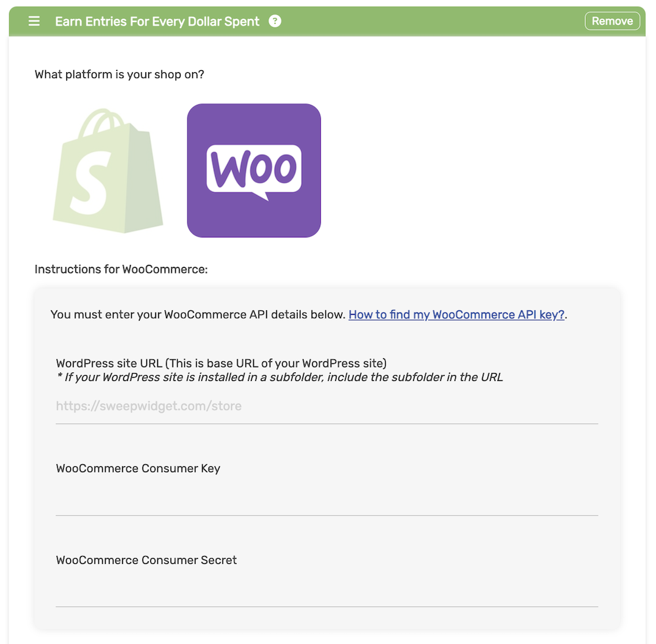The width and height of the screenshot is (656, 644).
Task: Open the question mark help icon
Action: pos(275,21)
